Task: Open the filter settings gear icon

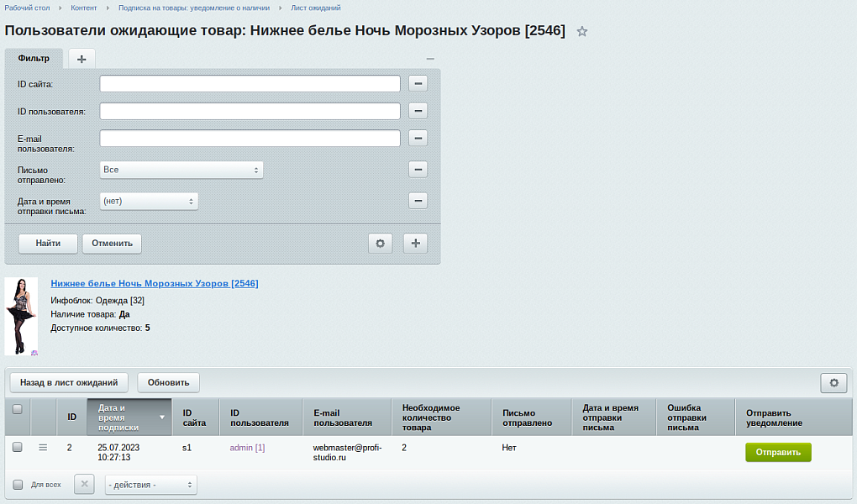Action: [x=380, y=243]
